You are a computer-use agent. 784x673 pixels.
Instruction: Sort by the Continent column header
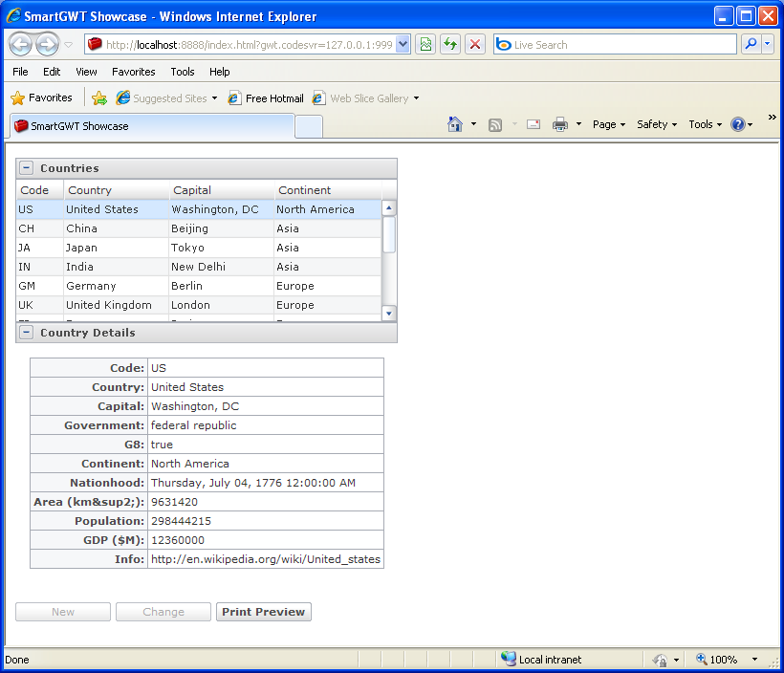328,190
